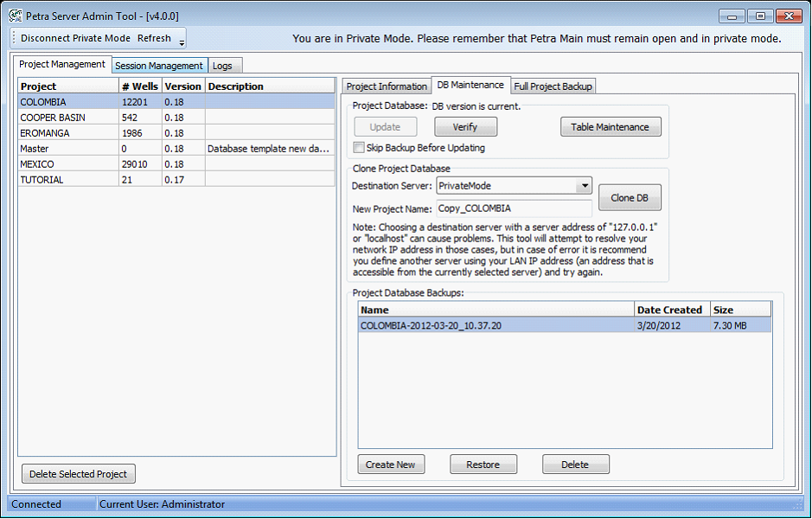
Task: Open the Logs tab
Action: click(x=222, y=66)
